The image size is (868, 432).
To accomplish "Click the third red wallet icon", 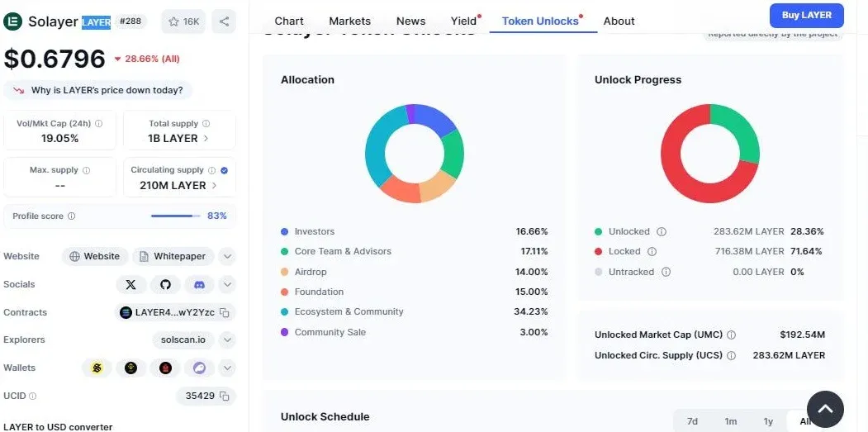I will [165, 368].
